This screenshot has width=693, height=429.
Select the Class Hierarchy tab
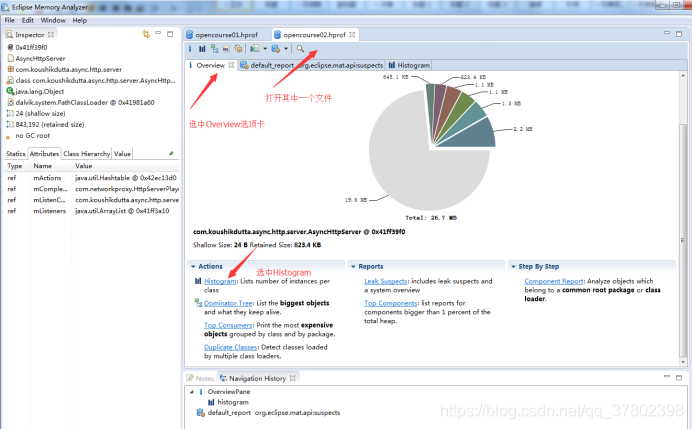tap(86, 154)
